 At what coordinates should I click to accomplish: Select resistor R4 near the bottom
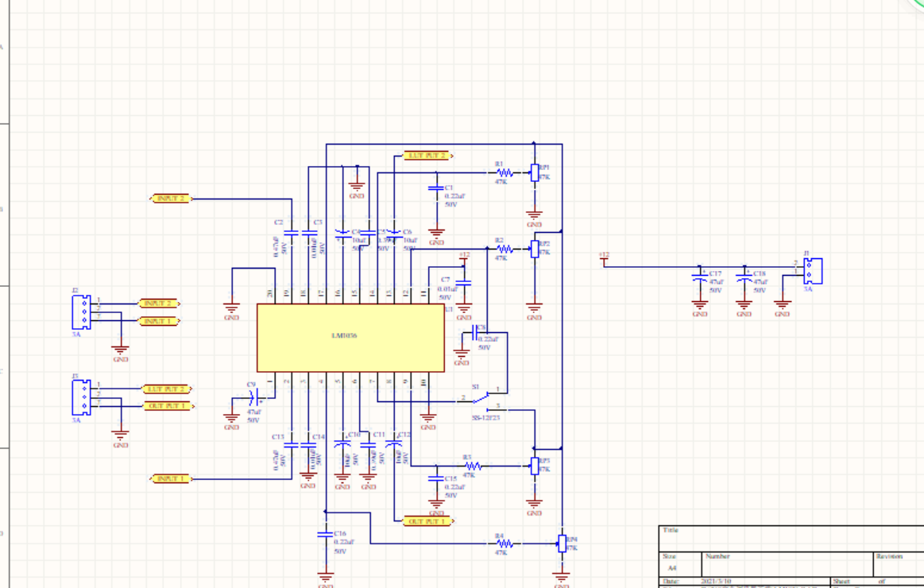pos(505,544)
